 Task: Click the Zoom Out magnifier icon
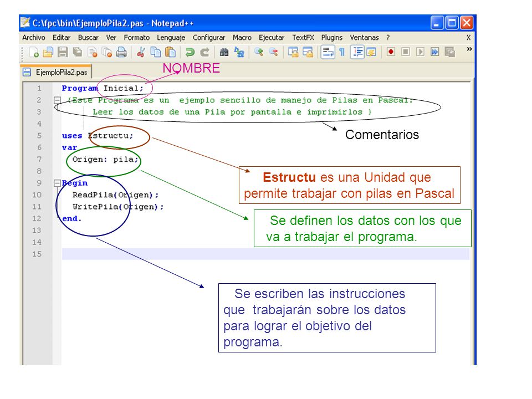(273, 52)
